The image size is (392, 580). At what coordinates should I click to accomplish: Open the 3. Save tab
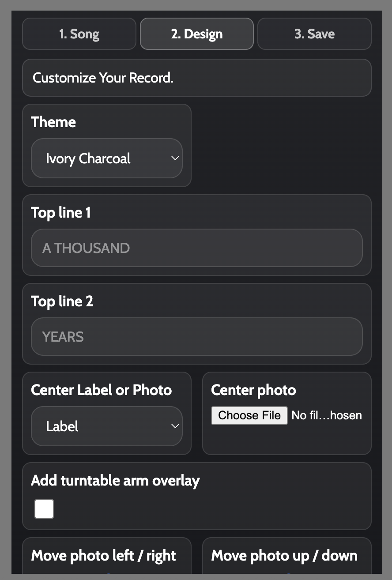(314, 34)
